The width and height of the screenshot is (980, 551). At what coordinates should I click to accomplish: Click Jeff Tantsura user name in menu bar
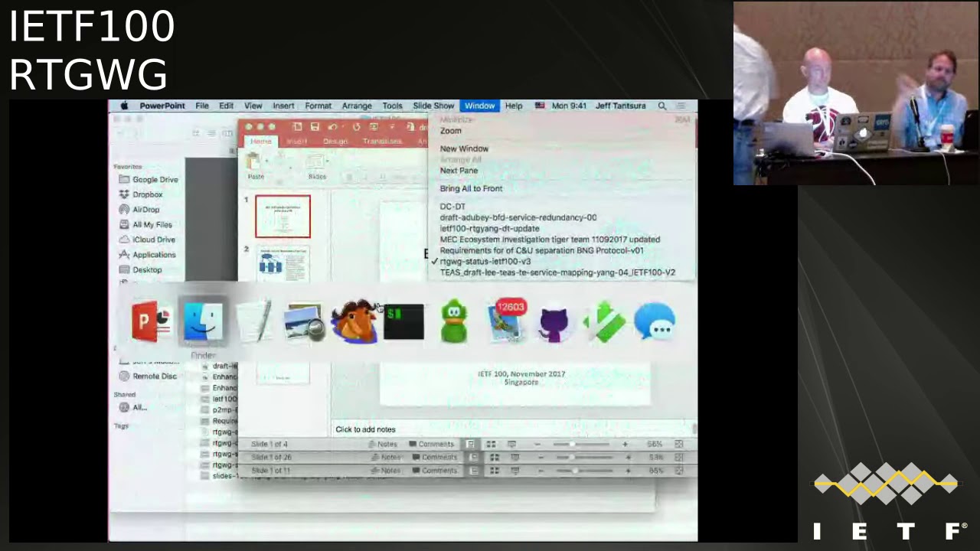[620, 106]
